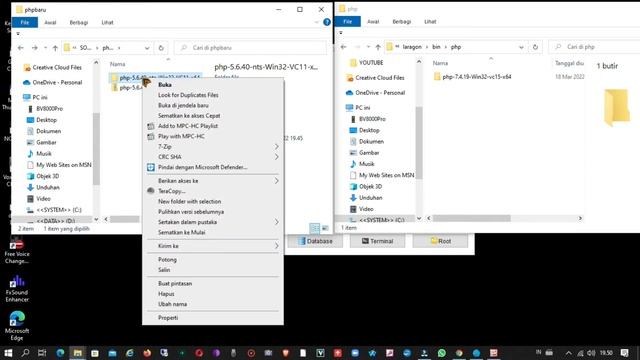Open Lihat tab in php window
Image resolution: width=640 pixels, height=360 pixels.
(x=430, y=22)
